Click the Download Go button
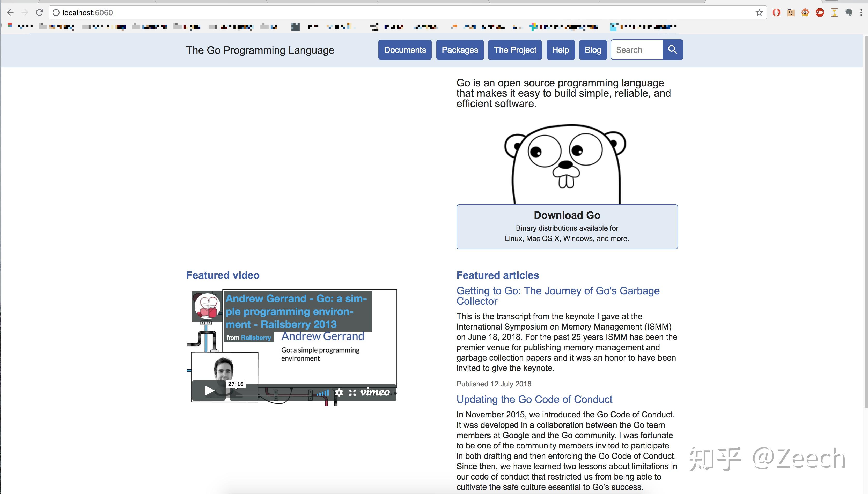The image size is (868, 494). click(x=567, y=226)
